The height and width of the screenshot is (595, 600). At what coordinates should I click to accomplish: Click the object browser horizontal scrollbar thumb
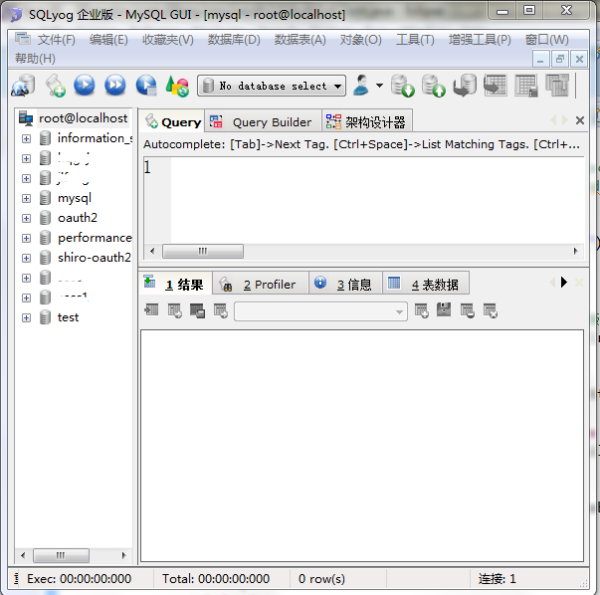(x=61, y=555)
